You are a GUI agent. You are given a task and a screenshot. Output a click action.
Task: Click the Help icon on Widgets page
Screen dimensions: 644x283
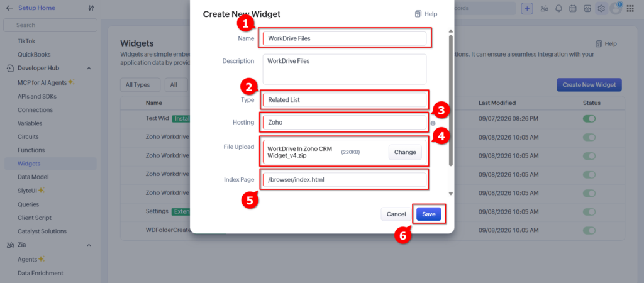[599, 43]
